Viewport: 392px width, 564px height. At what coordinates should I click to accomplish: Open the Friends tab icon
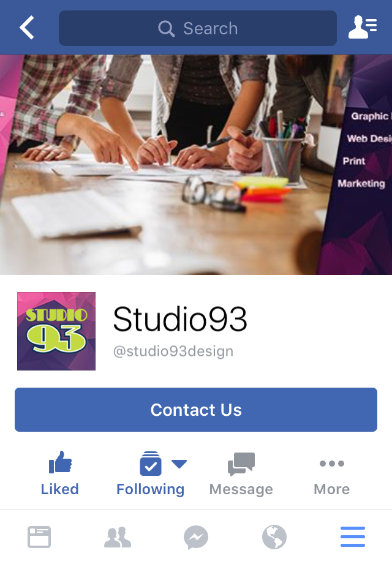(118, 536)
